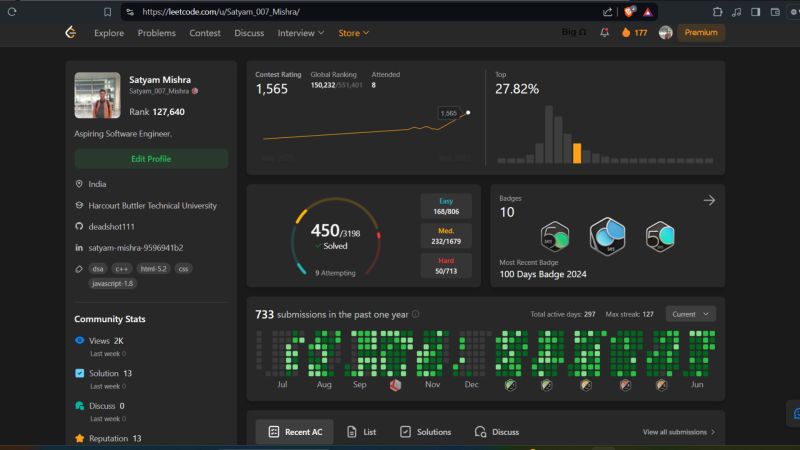Viewport: 800px width, 450px height.
Task: Reload the page with the refresh icon
Action: 12,12
